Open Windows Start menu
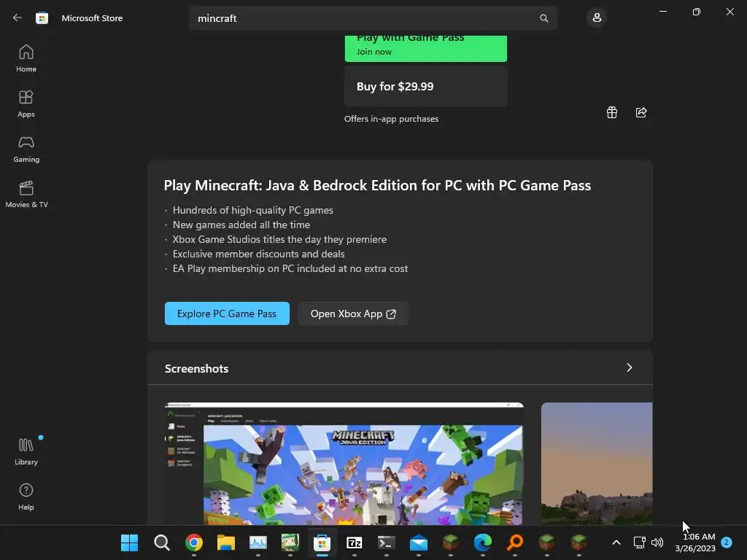 [x=129, y=542]
